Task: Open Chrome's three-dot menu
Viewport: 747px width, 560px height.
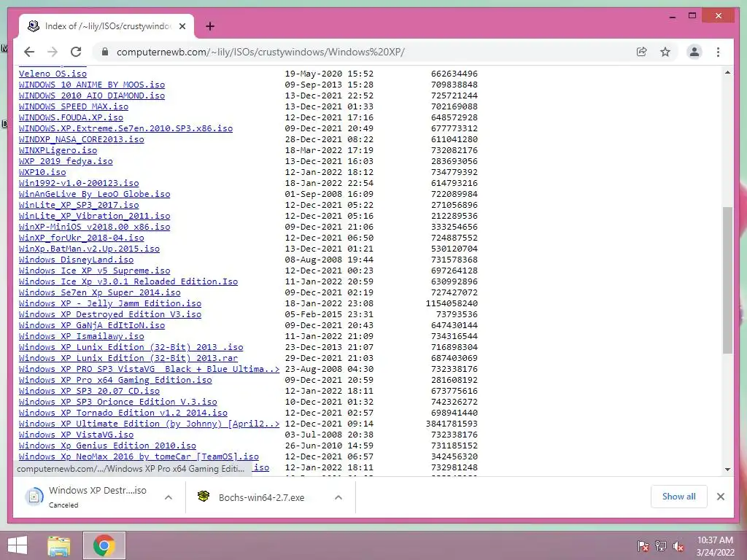Action: pos(718,52)
